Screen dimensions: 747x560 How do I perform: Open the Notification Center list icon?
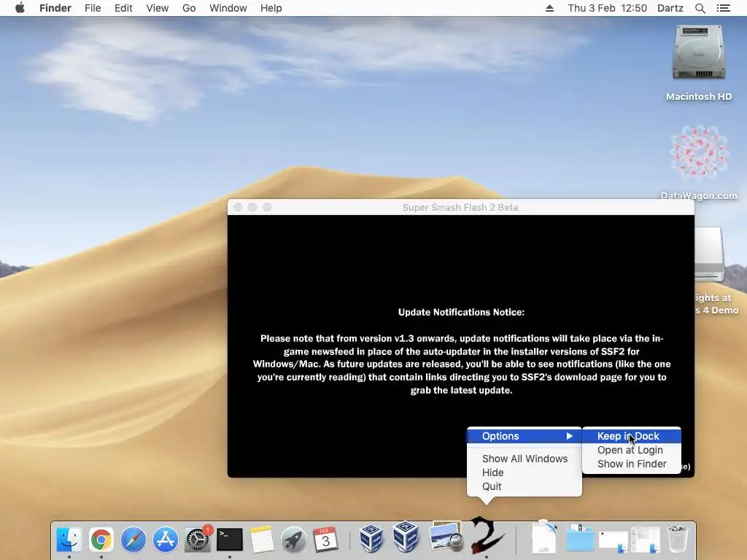[723, 8]
